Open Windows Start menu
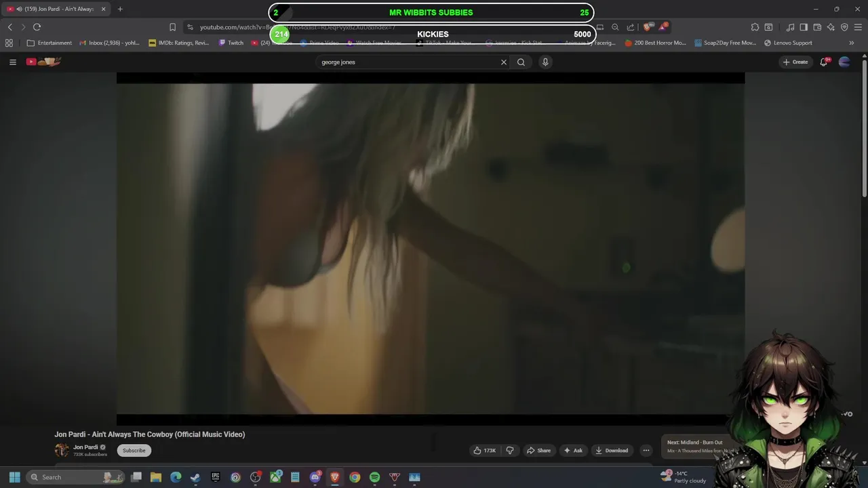The height and width of the screenshot is (488, 868). tap(14, 477)
